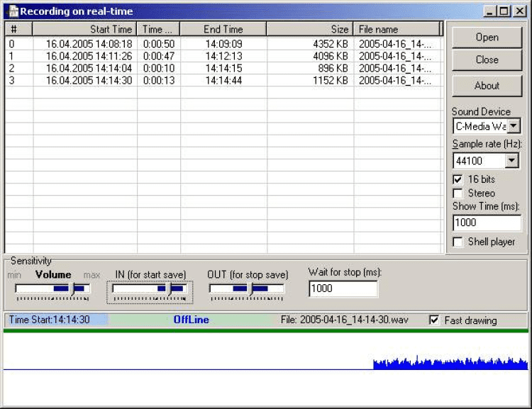532x409 pixels.
Task: Click start time 16.04.2005 14:11:26
Action: (x=89, y=56)
